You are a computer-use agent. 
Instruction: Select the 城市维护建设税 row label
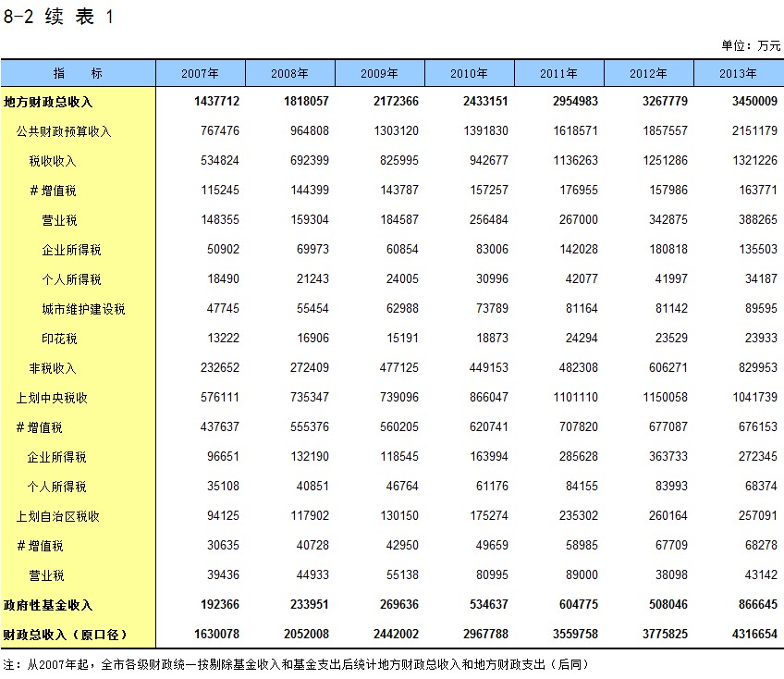(x=83, y=309)
